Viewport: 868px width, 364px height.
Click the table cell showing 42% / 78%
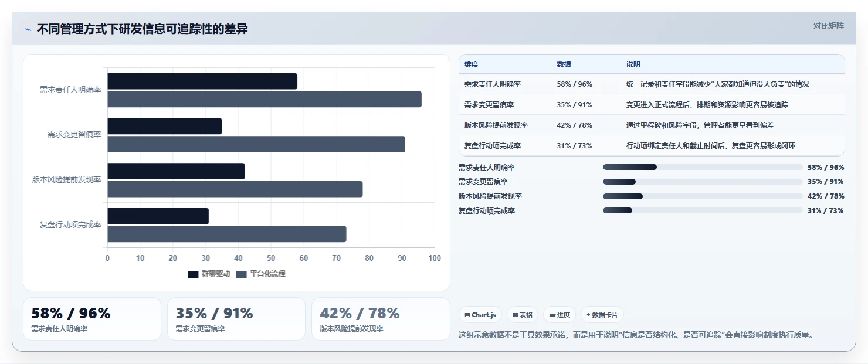pos(574,125)
